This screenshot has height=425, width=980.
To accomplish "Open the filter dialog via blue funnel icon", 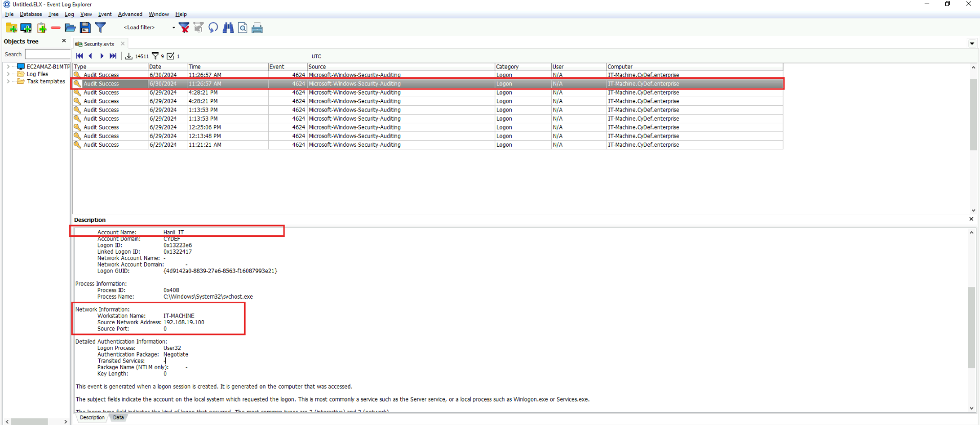I will [101, 28].
